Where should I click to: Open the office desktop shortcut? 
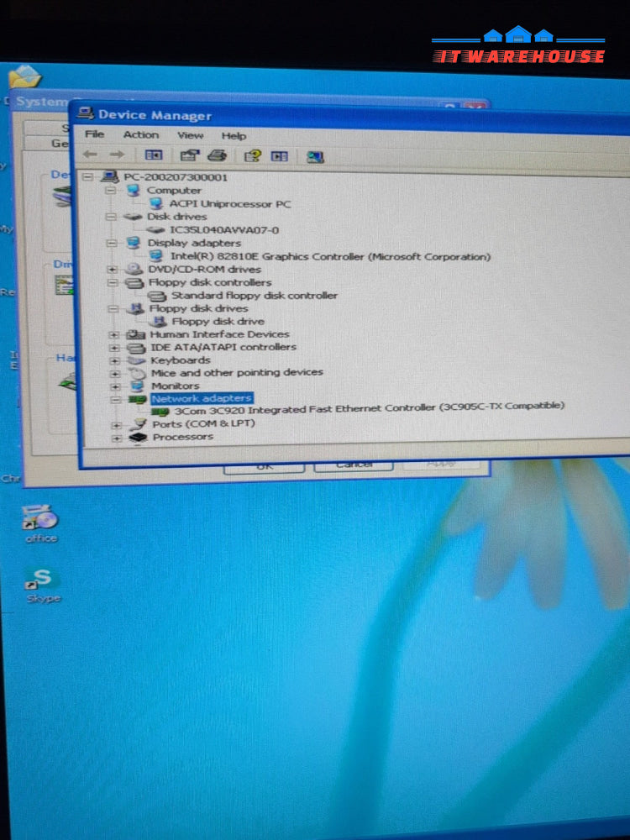(x=41, y=523)
